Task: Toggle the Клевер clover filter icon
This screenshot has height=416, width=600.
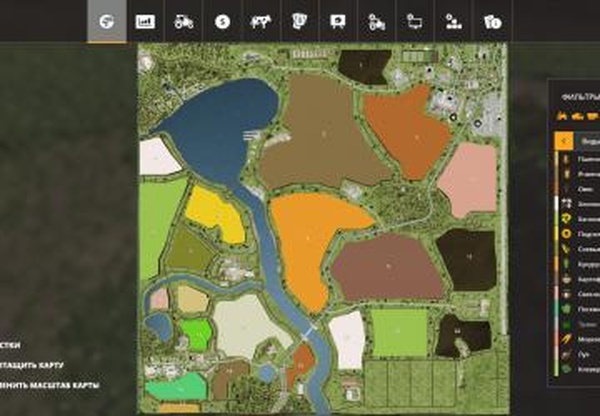Action: click(567, 369)
